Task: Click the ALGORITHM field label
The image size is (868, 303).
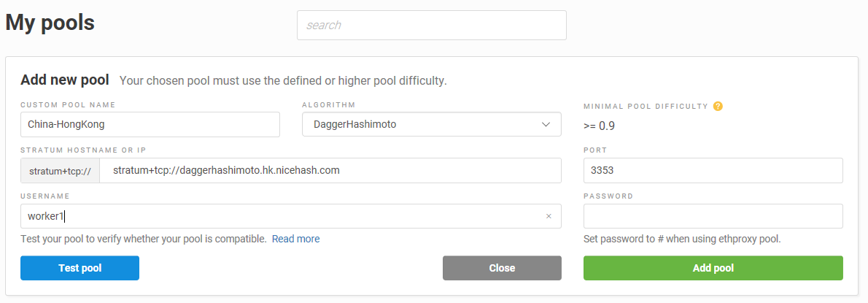Action: pyautogui.click(x=328, y=104)
